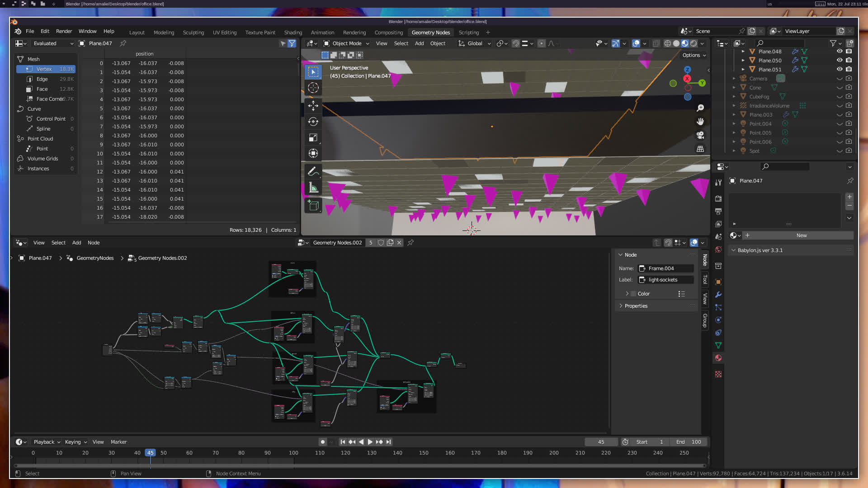Hide Plane.048 with its eye icon
868x488 pixels.
pos(840,52)
